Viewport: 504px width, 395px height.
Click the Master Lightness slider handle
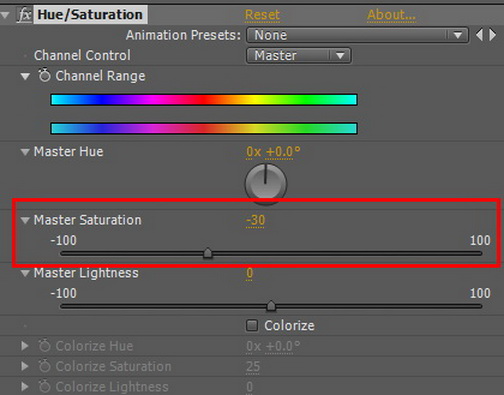pos(271,306)
